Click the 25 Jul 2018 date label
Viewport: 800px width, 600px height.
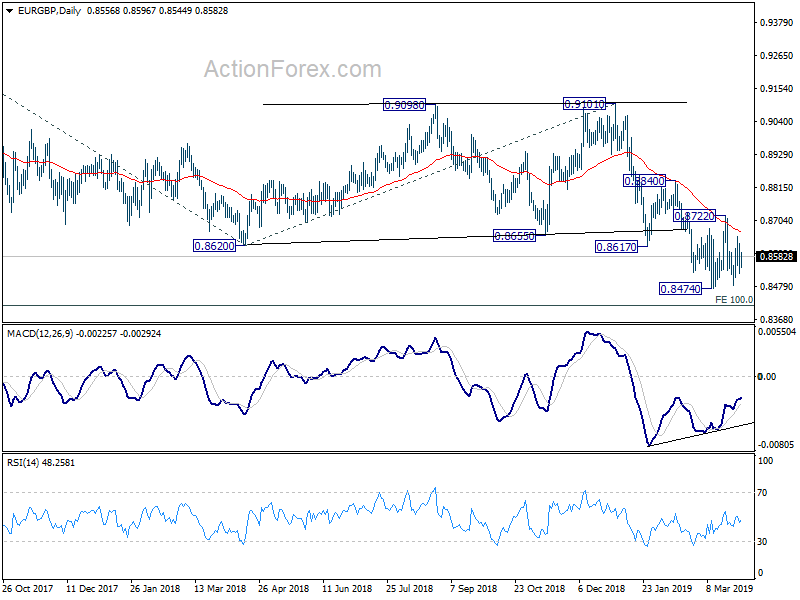[x=410, y=588]
